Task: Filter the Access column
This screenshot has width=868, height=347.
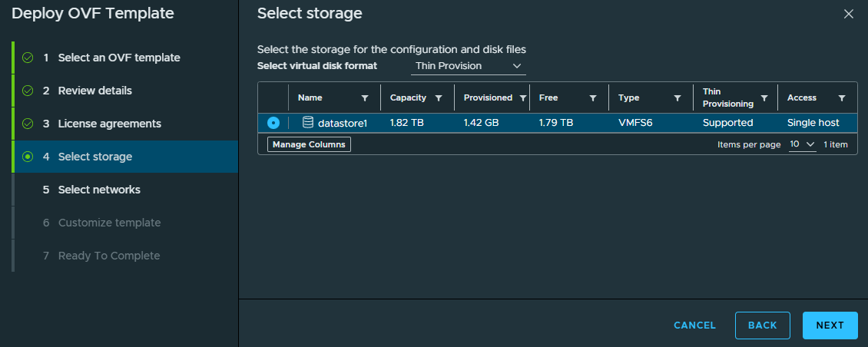Action: click(x=841, y=98)
